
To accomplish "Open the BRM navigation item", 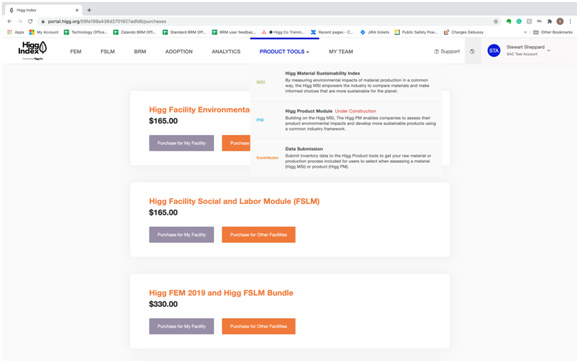I will [x=140, y=52].
